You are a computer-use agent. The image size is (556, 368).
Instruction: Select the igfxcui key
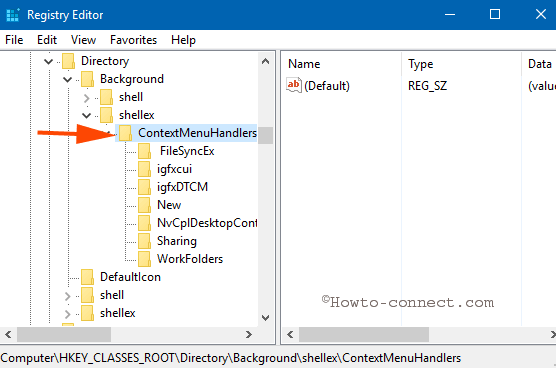coord(174,169)
